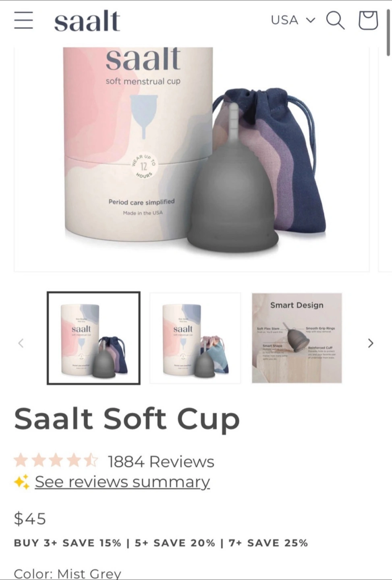Click the bulk savings discount text

(161, 543)
